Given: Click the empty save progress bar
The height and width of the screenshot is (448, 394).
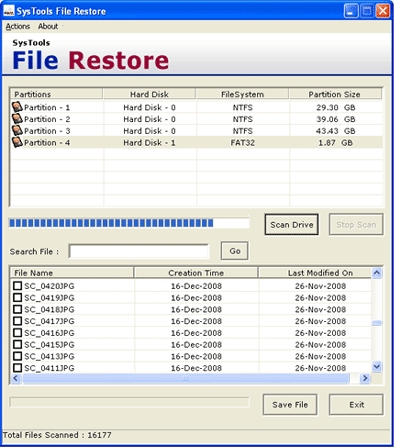Looking at the screenshot, I should click(129, 402).
